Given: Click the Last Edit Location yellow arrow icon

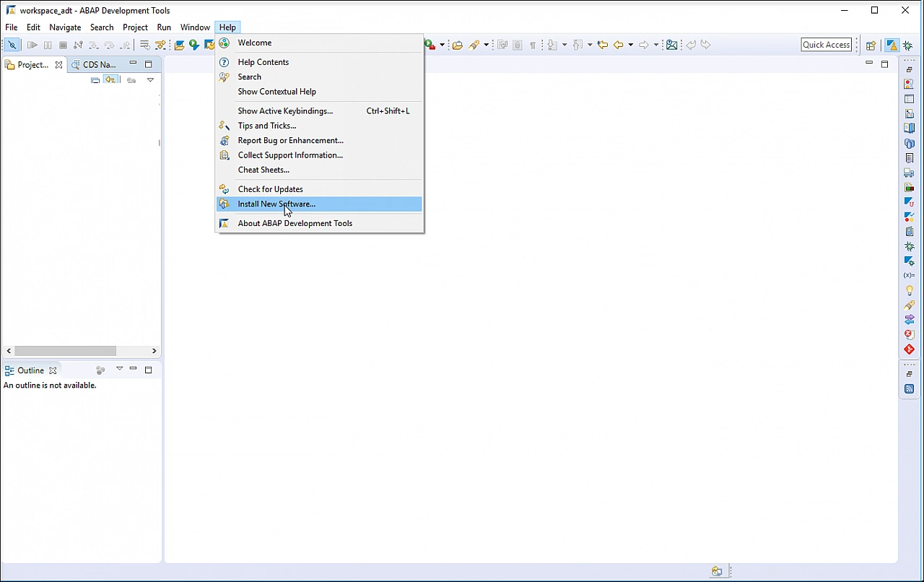Looking at the screenshot, I should [x=603, y=45].
